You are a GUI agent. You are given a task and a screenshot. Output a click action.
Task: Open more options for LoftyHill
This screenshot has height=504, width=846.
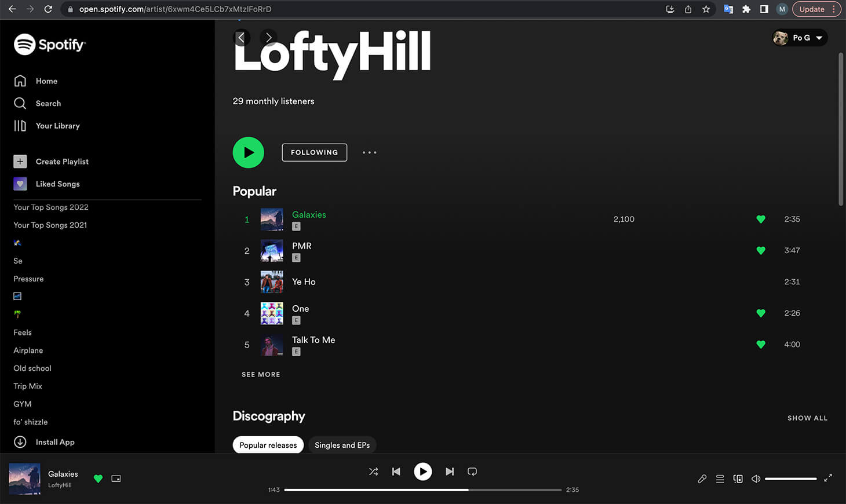(369, 152)
